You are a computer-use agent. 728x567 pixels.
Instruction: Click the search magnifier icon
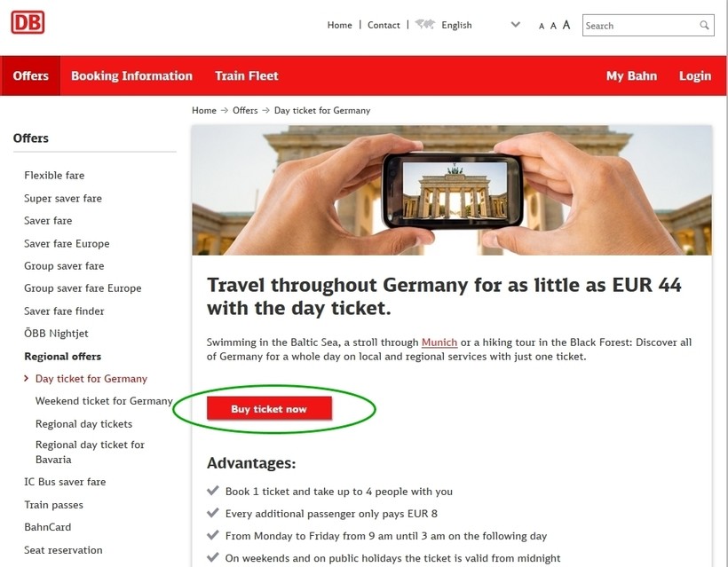tap(704, 25)
